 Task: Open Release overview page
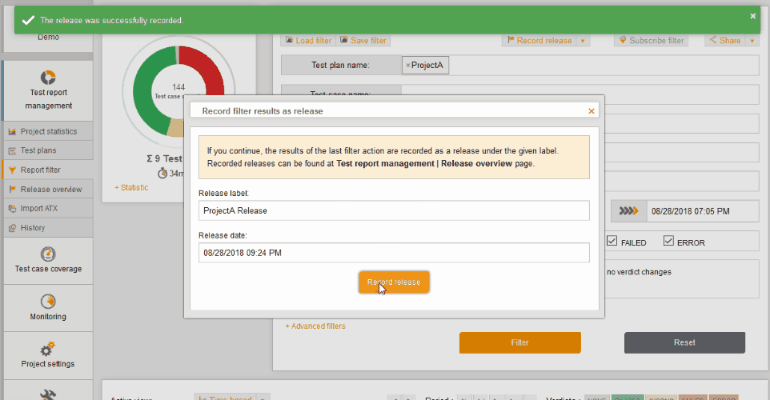coord(48,189)
